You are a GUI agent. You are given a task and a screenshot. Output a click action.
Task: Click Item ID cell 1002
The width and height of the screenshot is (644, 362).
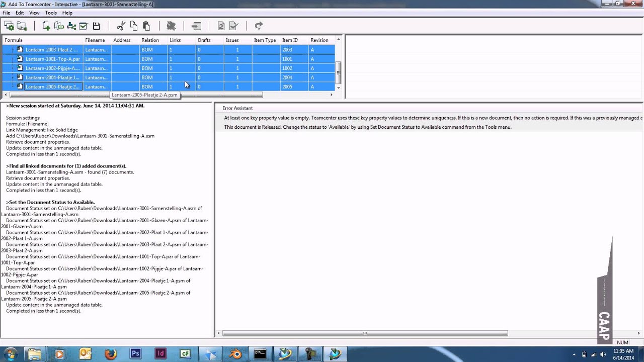point(294,68)
